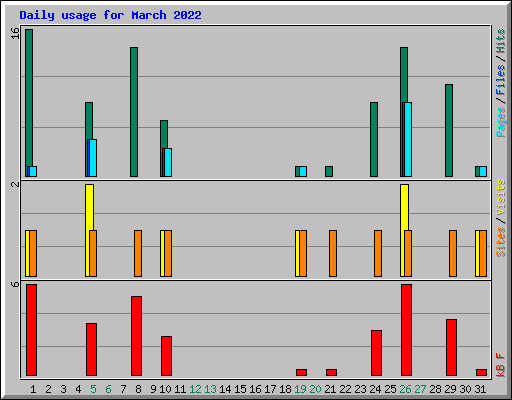The height and width of the screenshot is (400, 512).
Task: Click the green day label 20 on x-axis
Action: click(x=315, y=389)
